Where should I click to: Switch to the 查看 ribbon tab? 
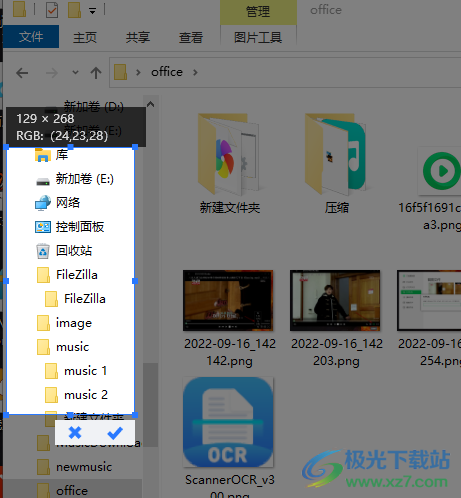click(x=191, y=37)
